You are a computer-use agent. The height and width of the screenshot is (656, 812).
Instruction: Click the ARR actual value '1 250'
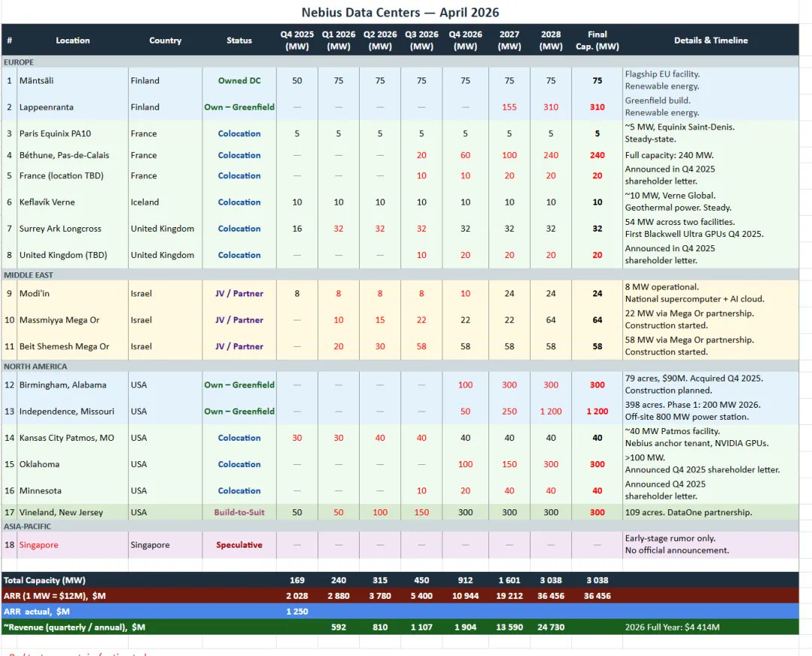coord(297,612)
